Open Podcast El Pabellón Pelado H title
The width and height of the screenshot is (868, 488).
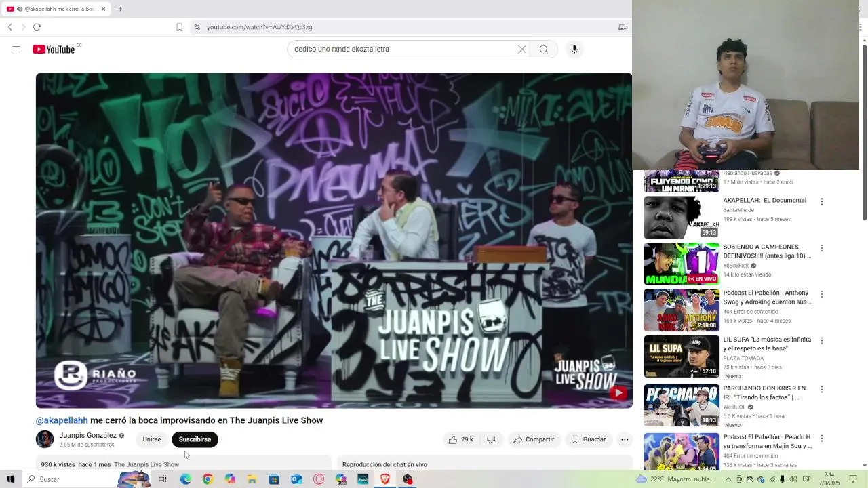(x=767, y=441)
